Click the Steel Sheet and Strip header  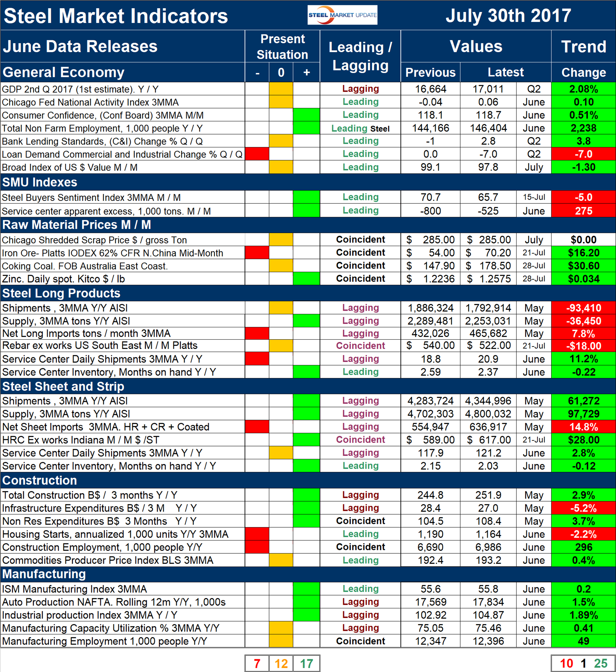[x=63, y=386]
